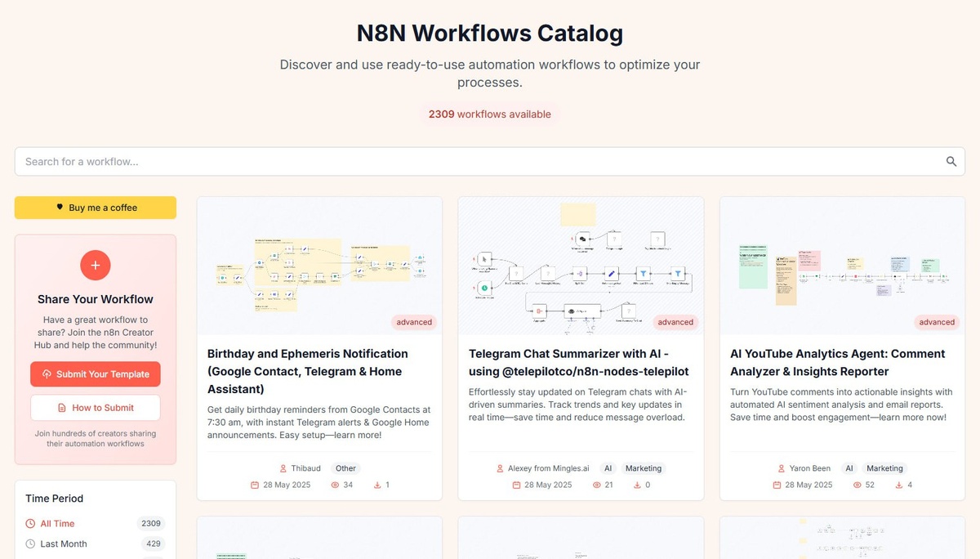
Task: Click clock icon beside All Time
Action: point(30,524)
